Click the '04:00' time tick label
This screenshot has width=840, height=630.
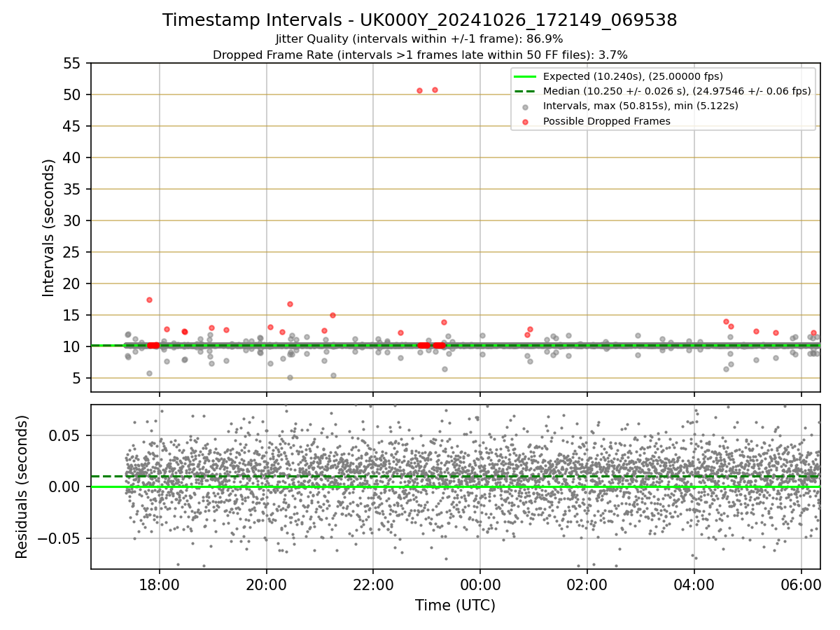pyautogui.click(x=694, y=584)
